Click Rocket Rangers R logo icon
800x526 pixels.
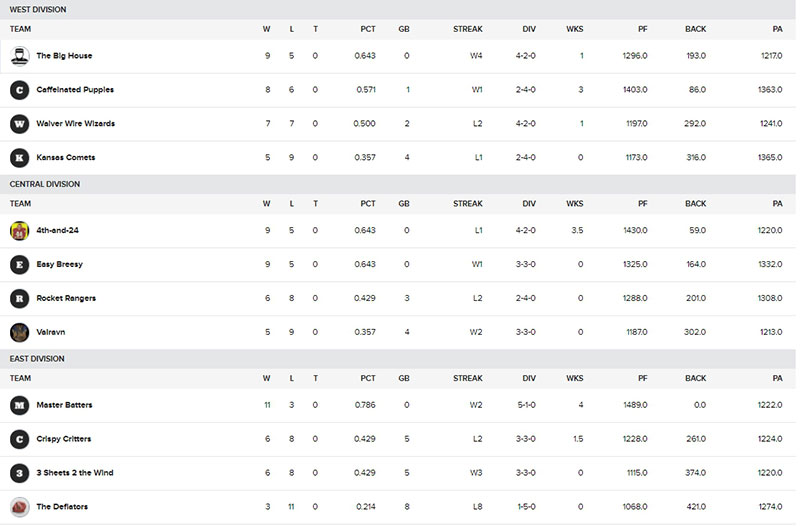[19, 298]
